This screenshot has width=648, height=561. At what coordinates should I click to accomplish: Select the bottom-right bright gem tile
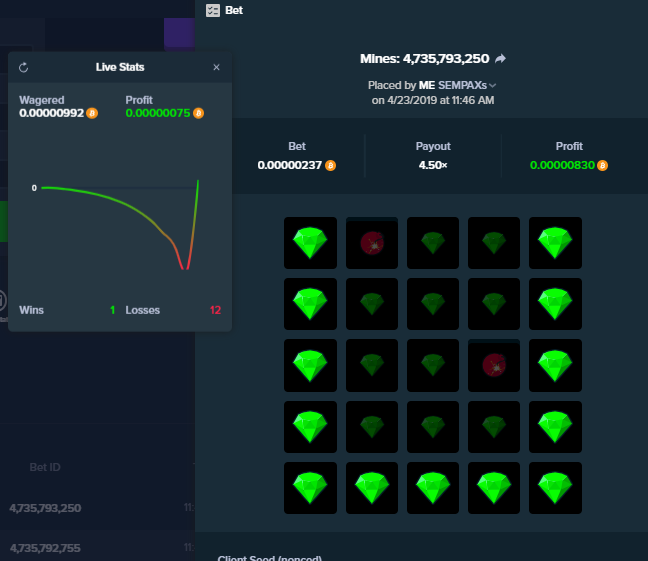(x=555, y=488)
